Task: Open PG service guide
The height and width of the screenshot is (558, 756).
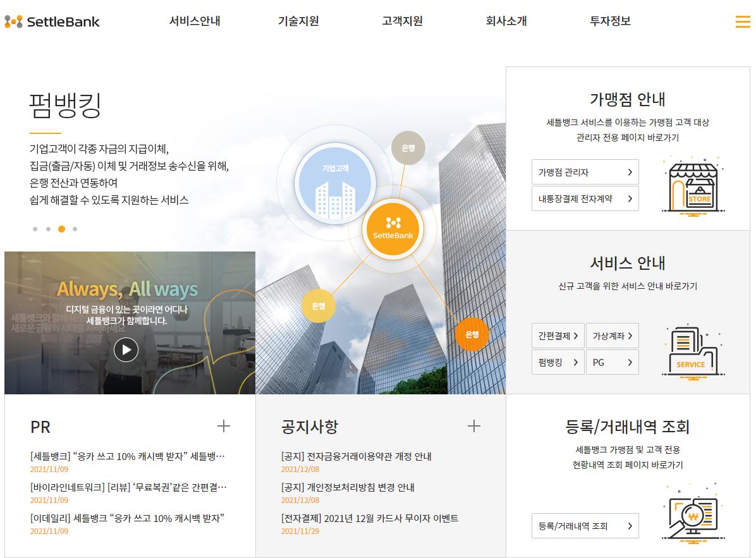Action: click(613, 362)
